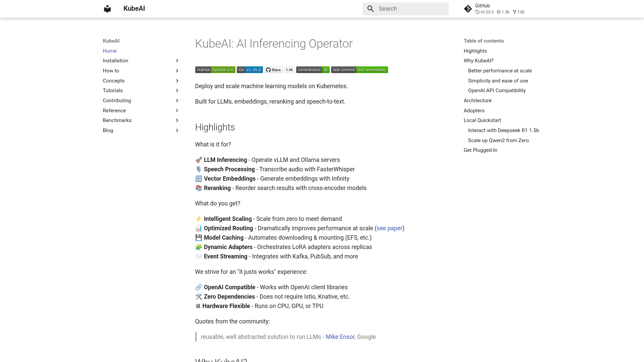Open the Home nav link
The height and width of the screenshot is (362, 644).
(110, 51)
